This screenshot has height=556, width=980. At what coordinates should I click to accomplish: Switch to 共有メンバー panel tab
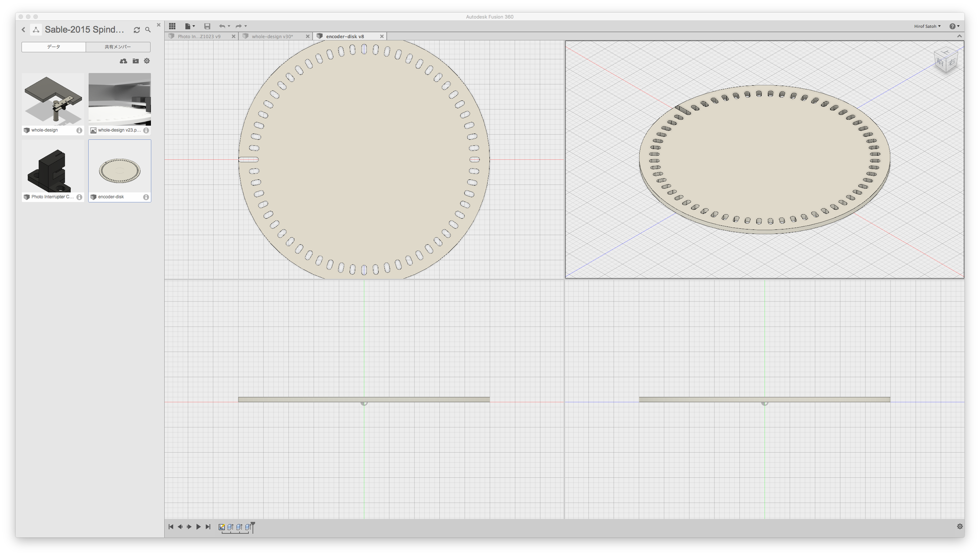117,47
